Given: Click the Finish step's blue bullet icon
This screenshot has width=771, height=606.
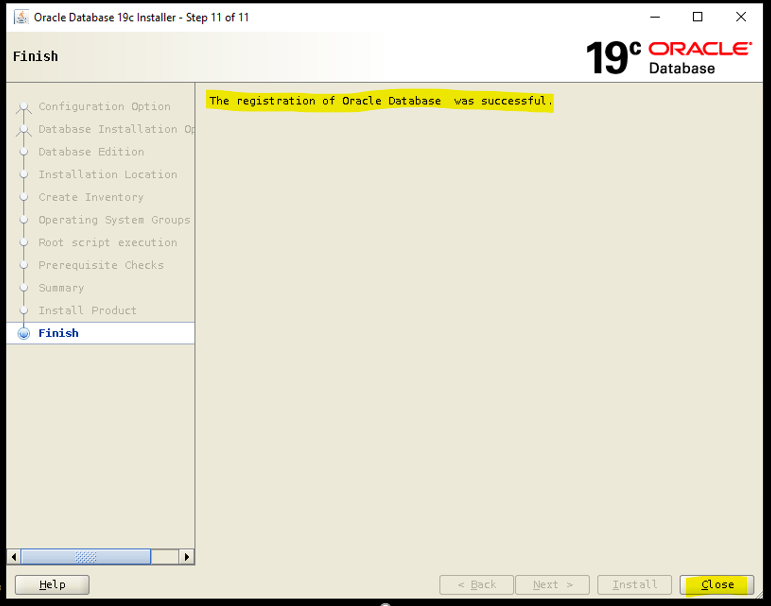Looking at the screenshot, I should [24, 333].
